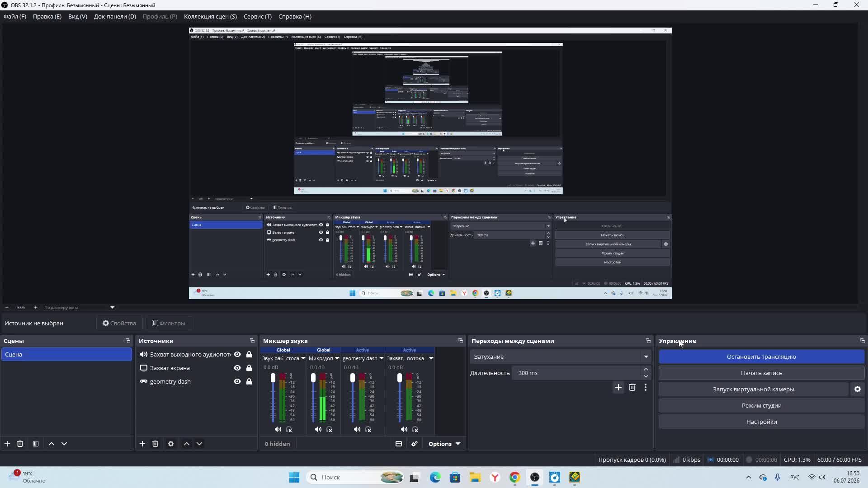
Task: Adjust the geometry dash volume fader
Action: (x=353, y=378)
